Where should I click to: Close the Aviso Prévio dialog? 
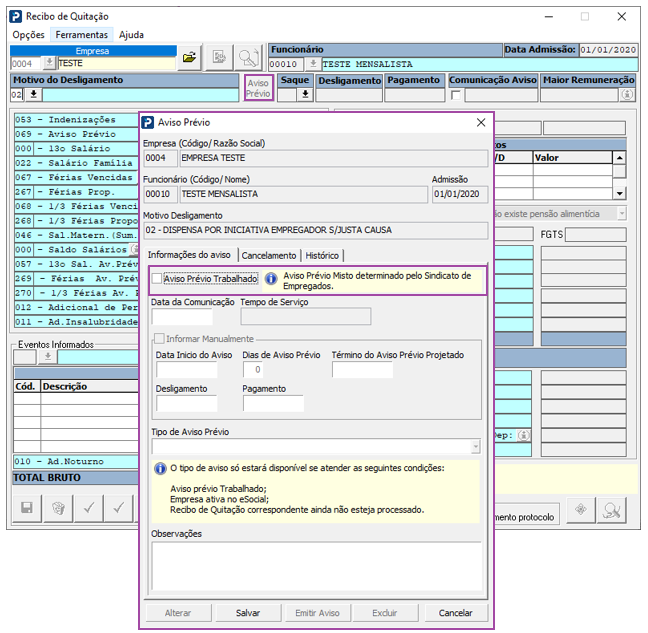coord(481,122)
